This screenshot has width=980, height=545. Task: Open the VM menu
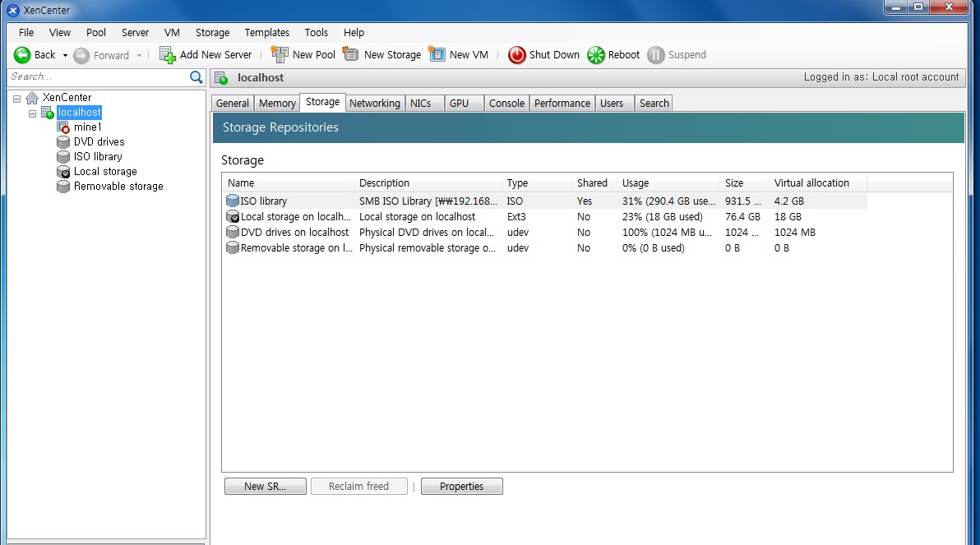click(172, 33)
